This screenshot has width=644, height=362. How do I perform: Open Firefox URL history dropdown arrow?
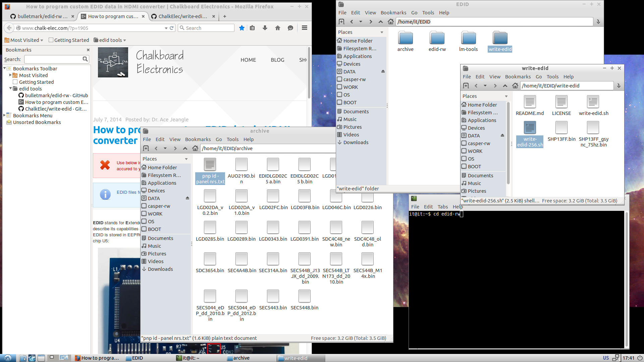tap(166, 28)
